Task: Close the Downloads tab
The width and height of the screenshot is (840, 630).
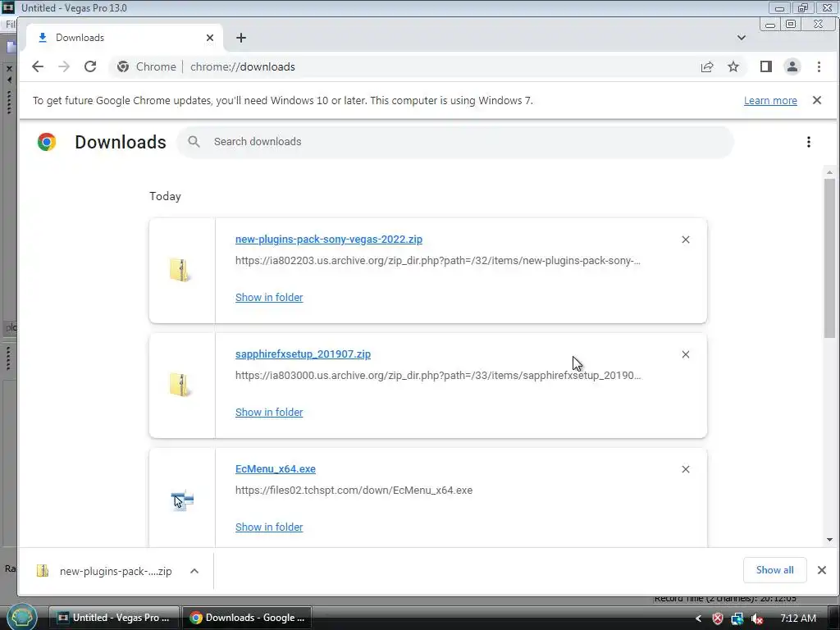Action: click(x=210, y=38)
